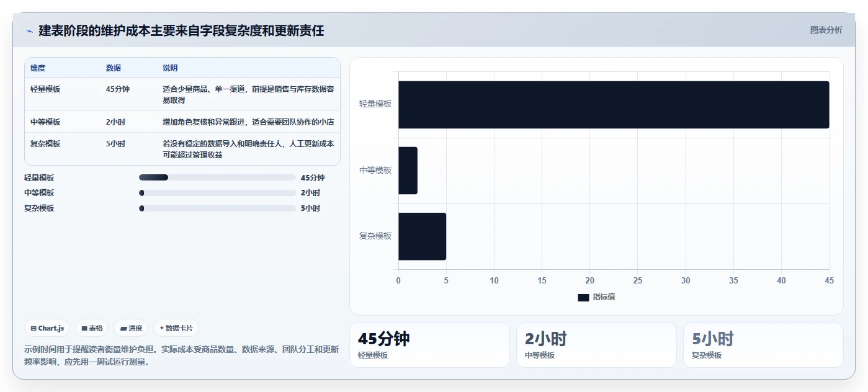Click x-axis tick label 25
This screenshot has height=392, width=868.
(638, 281)
